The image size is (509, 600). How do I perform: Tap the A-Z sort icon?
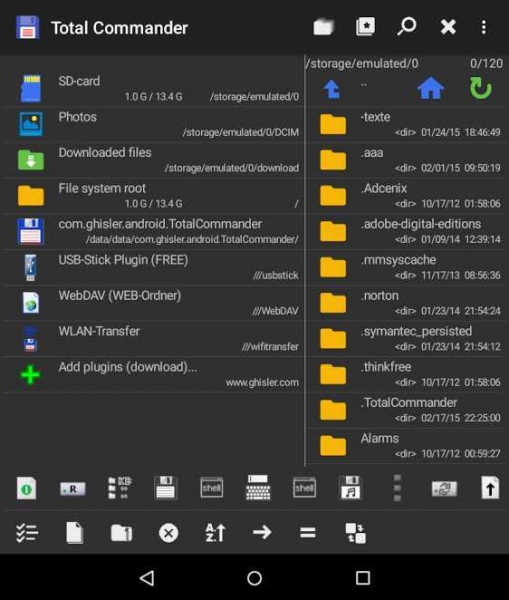pos(215,533)
